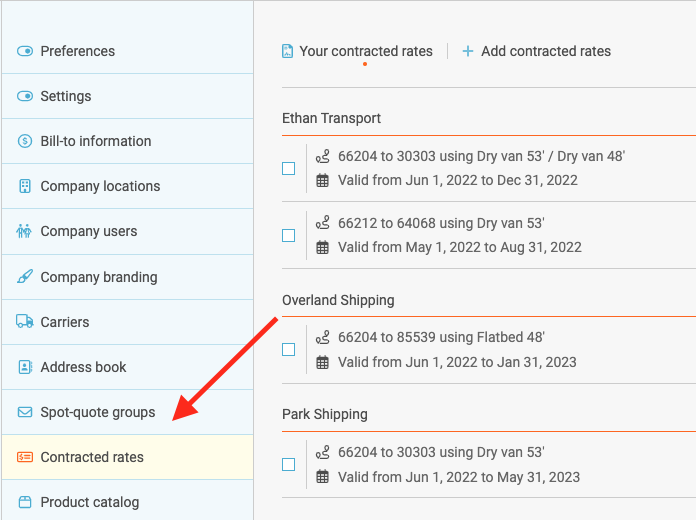Click the Company locations building icon

(x=25, y=186)
